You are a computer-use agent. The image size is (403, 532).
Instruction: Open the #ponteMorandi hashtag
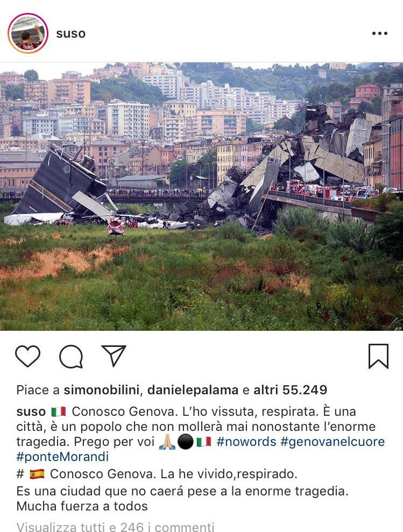(62, 457)
